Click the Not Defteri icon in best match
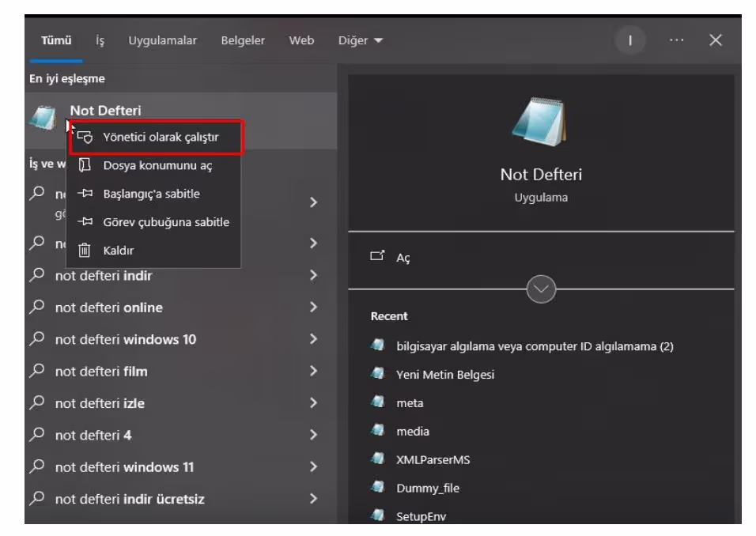This screenshot has height=536, width=756. tap(43, 119)
